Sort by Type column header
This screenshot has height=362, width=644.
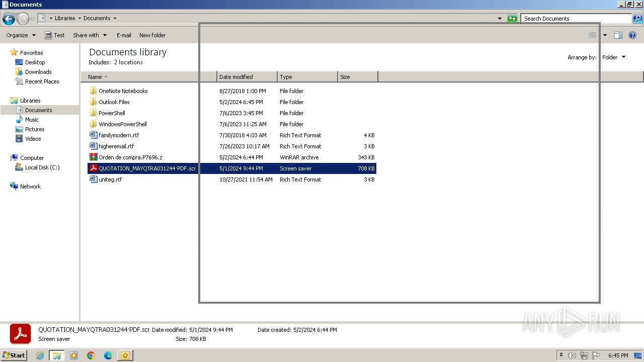(x=307, y=77)
